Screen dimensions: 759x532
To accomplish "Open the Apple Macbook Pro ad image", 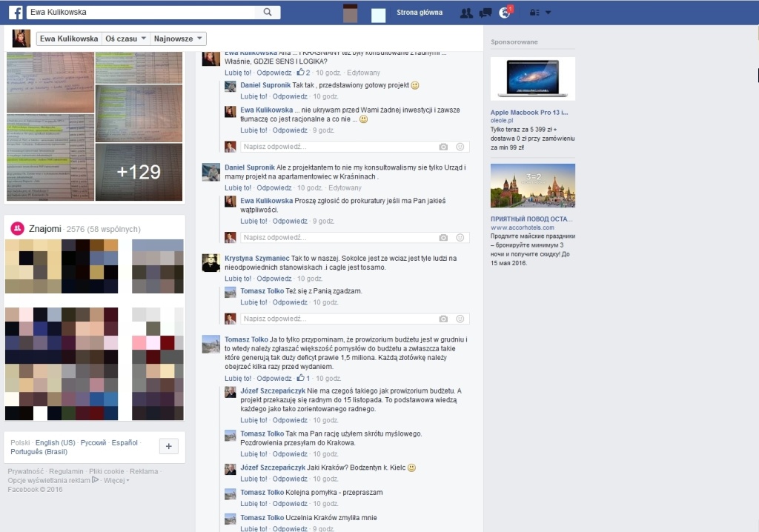I will [x=532, y=79].
